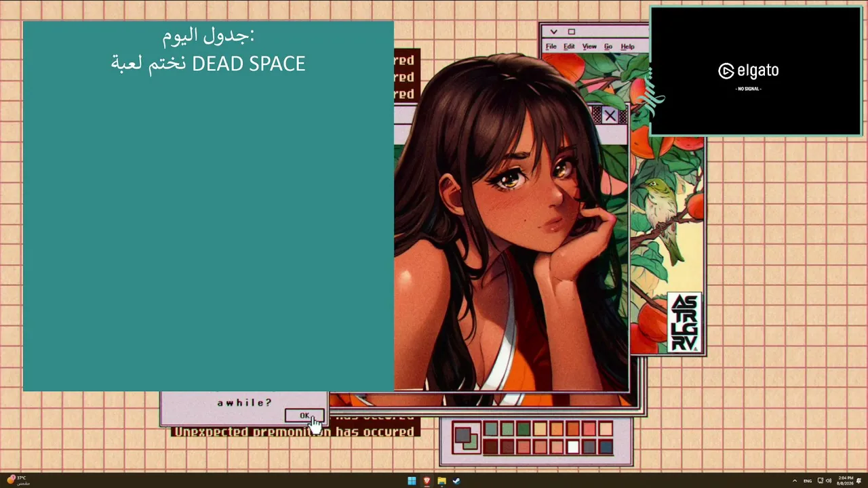Click the "awhile?" dialog text

click(244, 403)
